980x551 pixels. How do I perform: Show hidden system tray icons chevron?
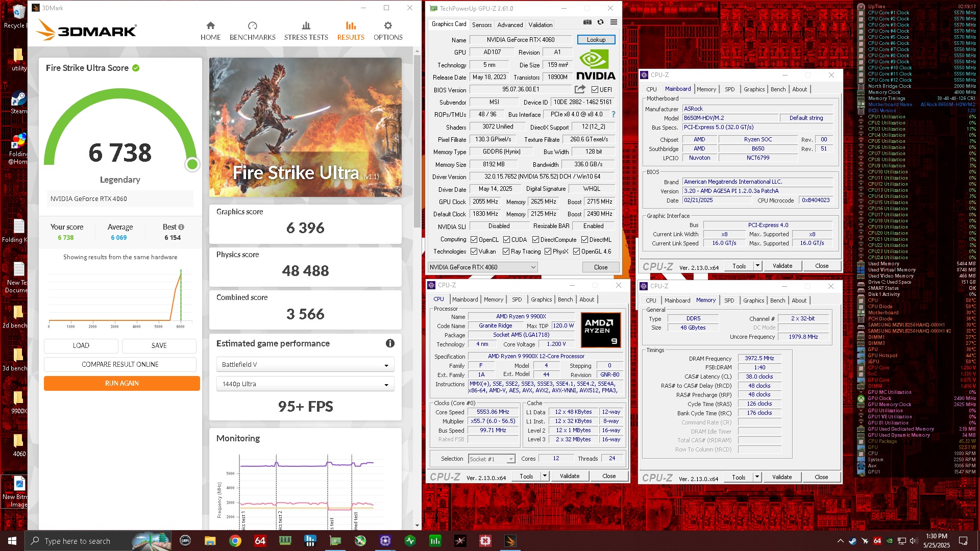point(840,541)
